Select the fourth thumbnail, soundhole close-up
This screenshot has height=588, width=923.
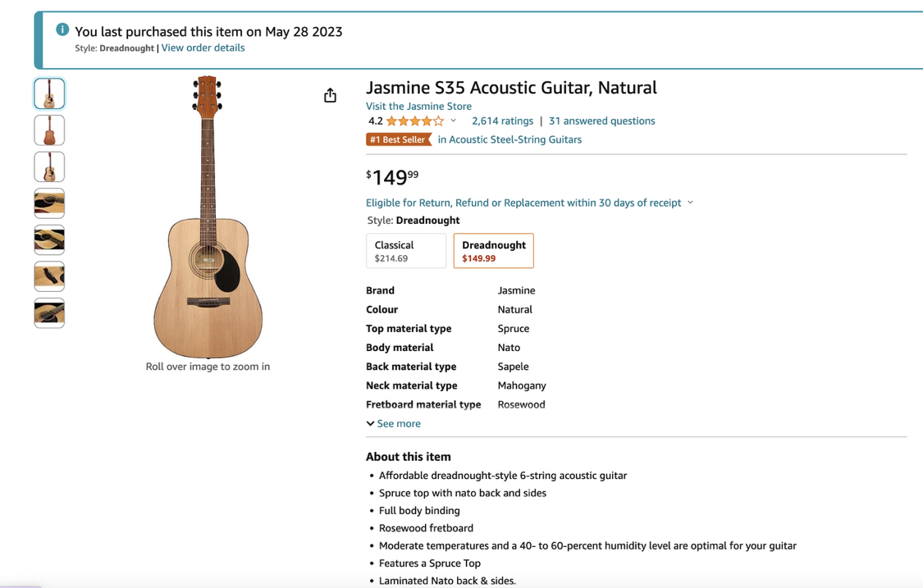point(49,203)
